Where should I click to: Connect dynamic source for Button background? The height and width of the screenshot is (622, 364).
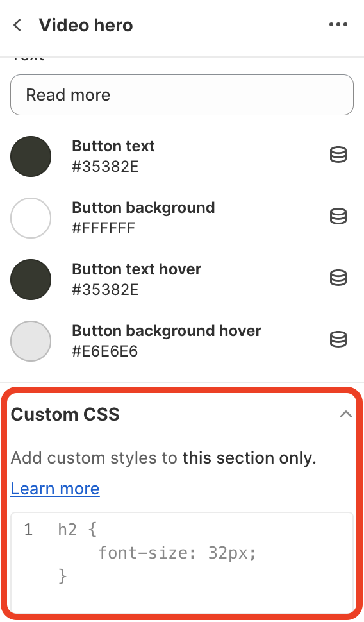pyautogui.click(x=338, y=216)
